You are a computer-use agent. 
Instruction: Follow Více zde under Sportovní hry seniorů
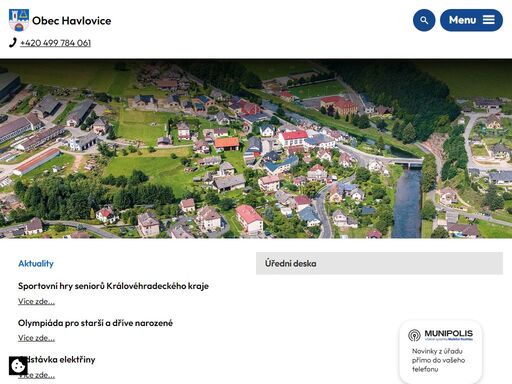point(36,301)
